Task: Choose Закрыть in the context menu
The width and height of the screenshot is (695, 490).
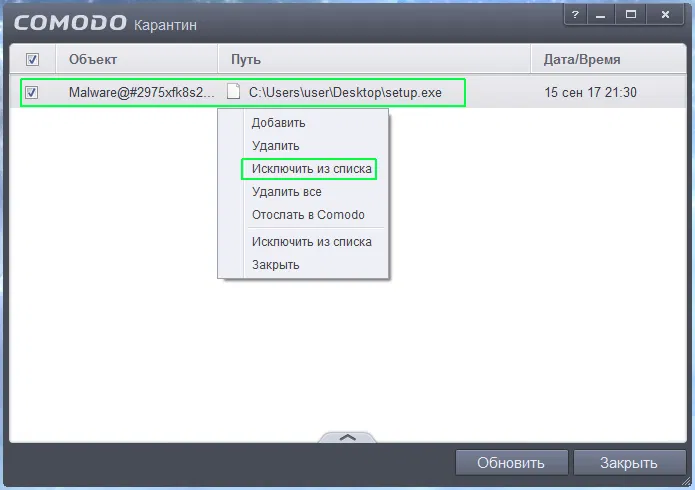Action: (x=275, y=265)
